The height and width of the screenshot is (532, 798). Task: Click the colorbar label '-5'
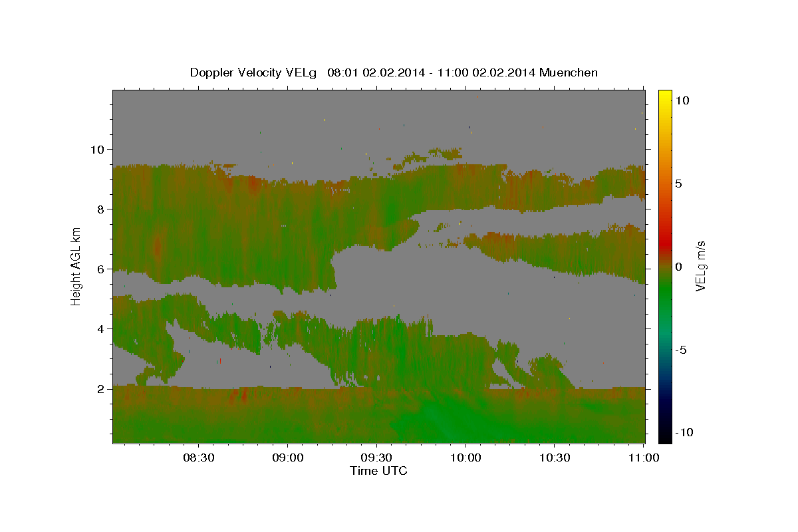click(x=681, y=350)
